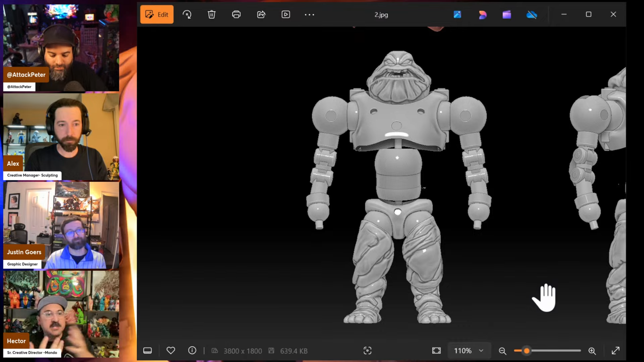The image size is (644, 362).
Task: Select Alex's webcam feed
Action: (x=61, y=137)
